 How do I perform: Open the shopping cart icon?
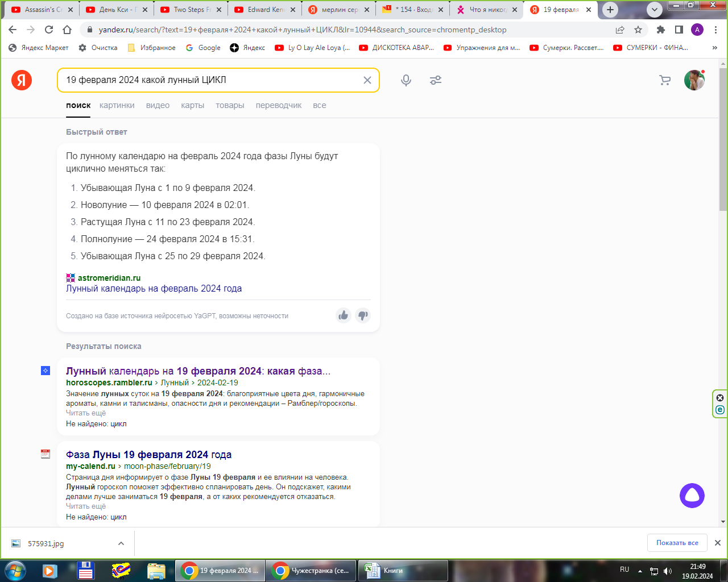[664, 80]
